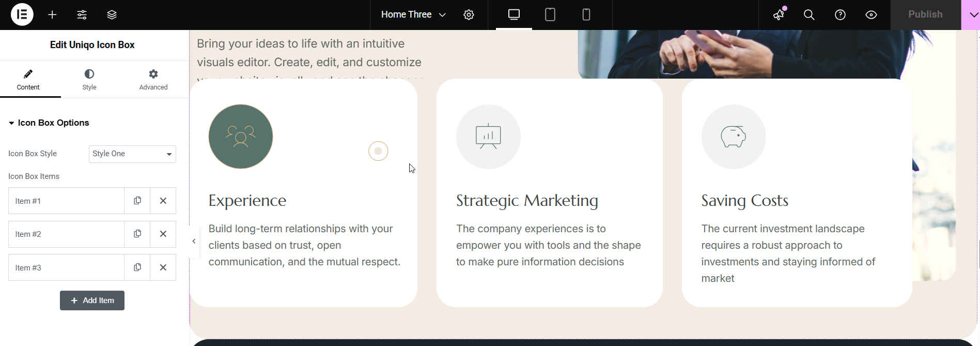Open Add Element plus icon

click(52, 15)
